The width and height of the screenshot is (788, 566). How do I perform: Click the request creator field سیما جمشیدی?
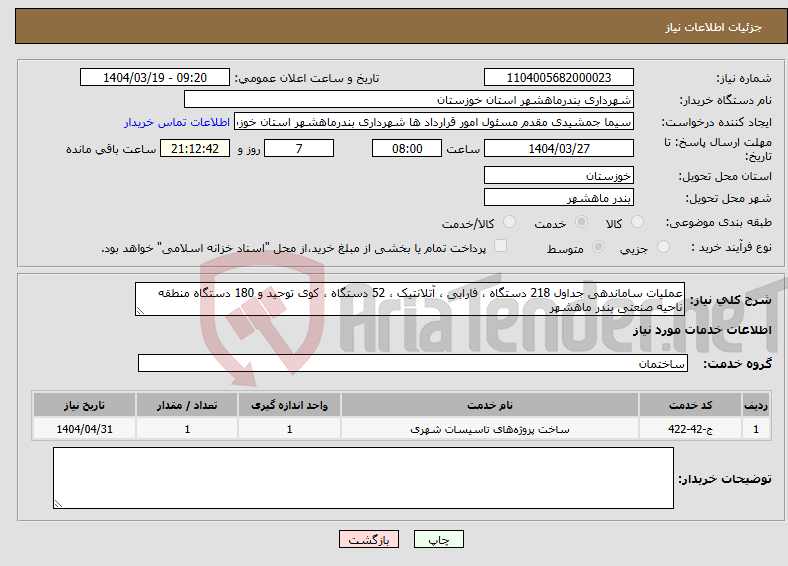[434, 122]
